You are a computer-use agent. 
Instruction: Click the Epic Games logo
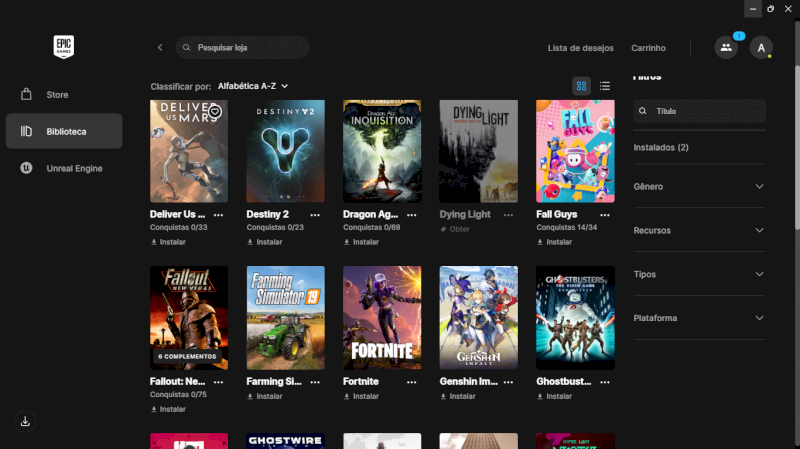[64, 47]
